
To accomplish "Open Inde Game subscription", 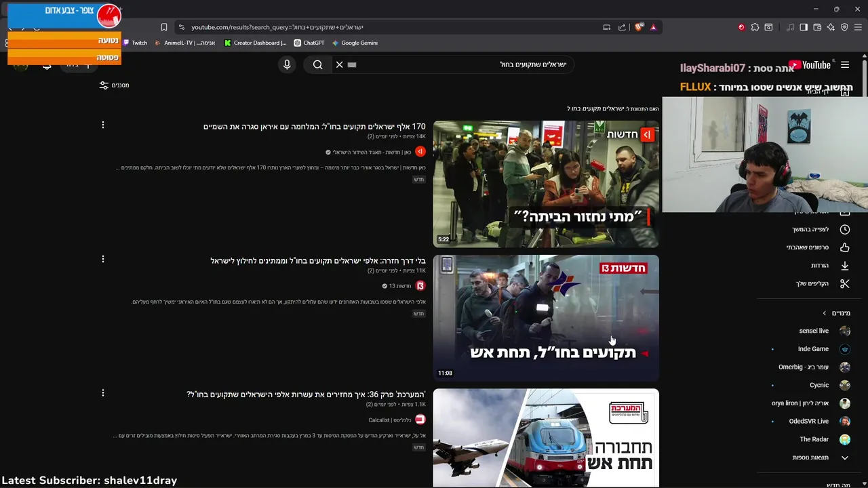I will [824, 349].
